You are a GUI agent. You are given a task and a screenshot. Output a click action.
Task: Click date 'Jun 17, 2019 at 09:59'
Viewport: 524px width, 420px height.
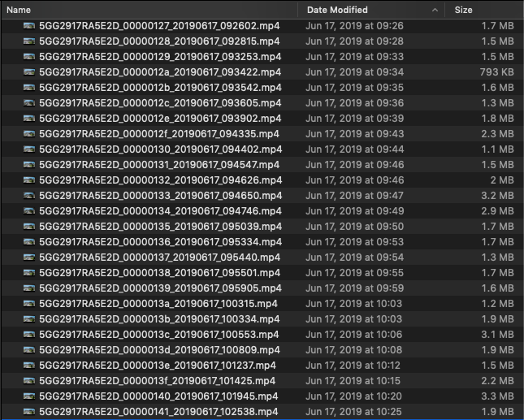point(354,288)
